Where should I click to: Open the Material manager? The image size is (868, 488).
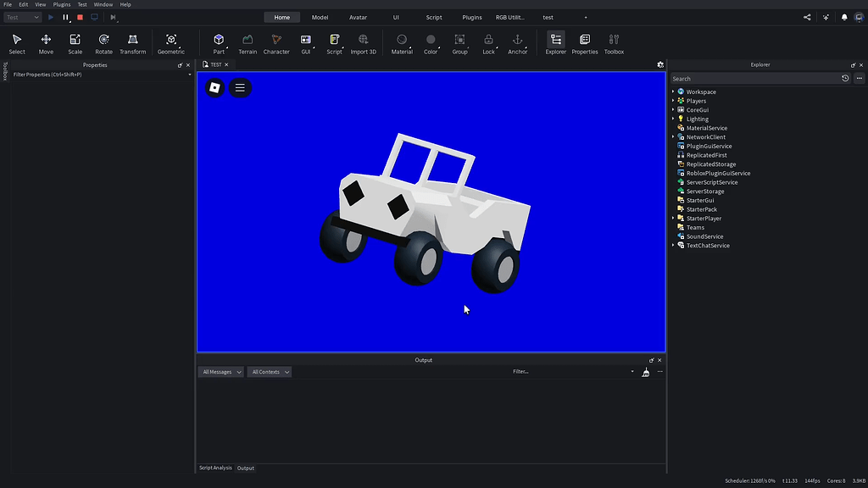[x=401, y=42]
